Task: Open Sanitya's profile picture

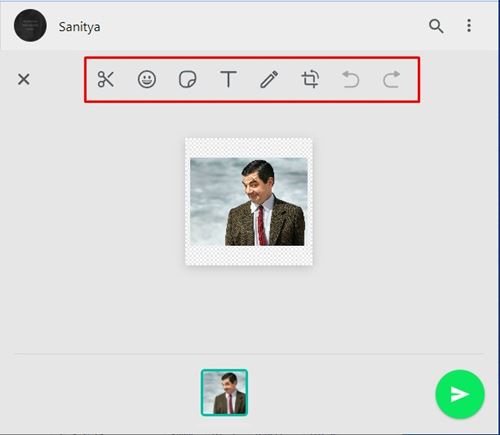Action: 30,26
